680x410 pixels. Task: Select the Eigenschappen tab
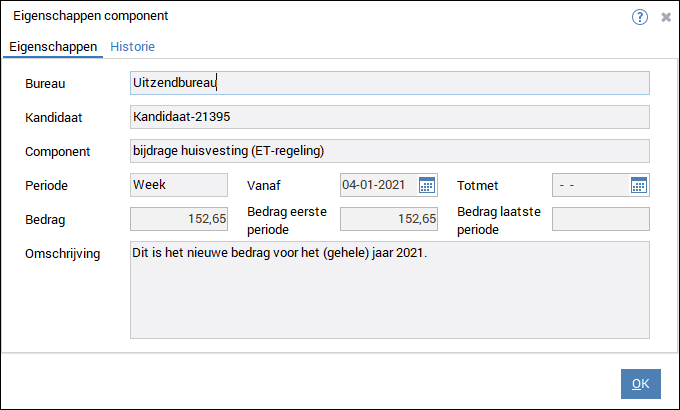(x=52, y=47)
